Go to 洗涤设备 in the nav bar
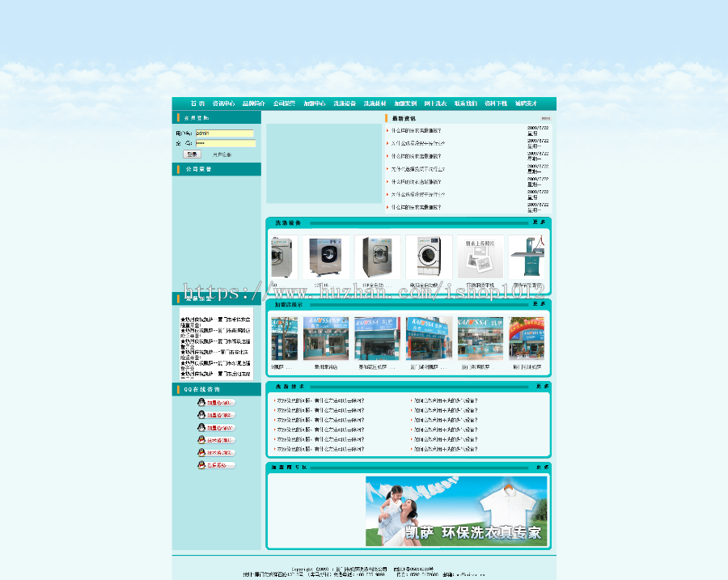Viewport: 728px width, 580px height. click(345, 104)
